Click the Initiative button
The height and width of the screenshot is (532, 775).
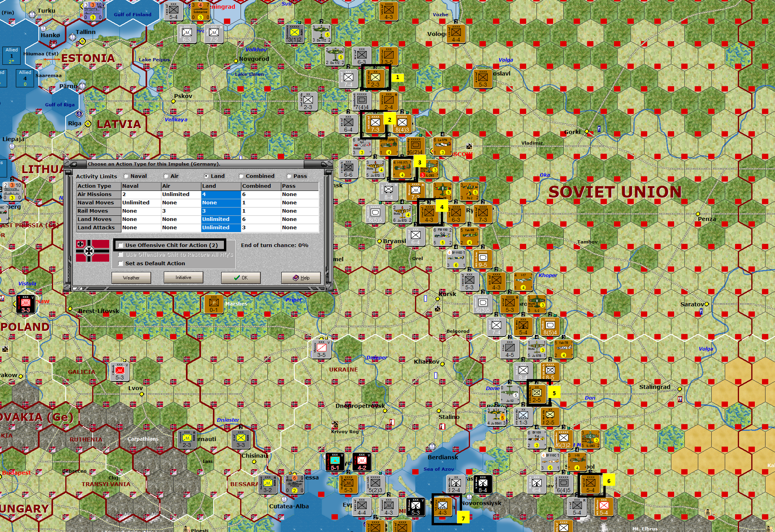(184, 277)
